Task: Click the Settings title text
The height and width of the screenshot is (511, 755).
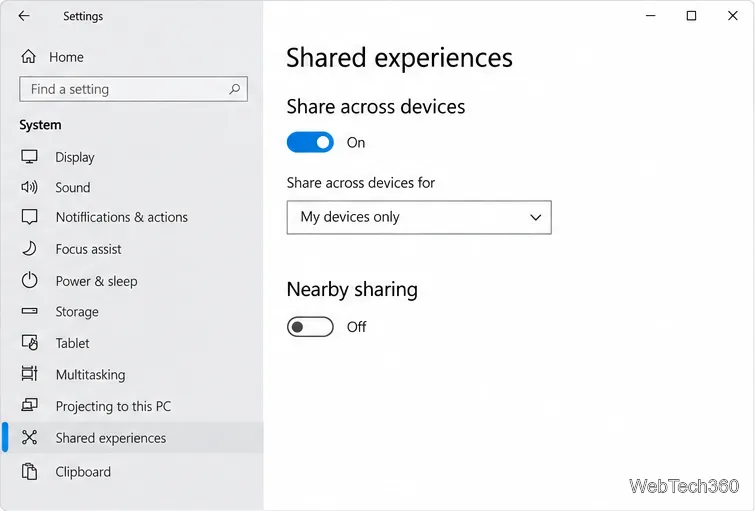Action: 83,16
